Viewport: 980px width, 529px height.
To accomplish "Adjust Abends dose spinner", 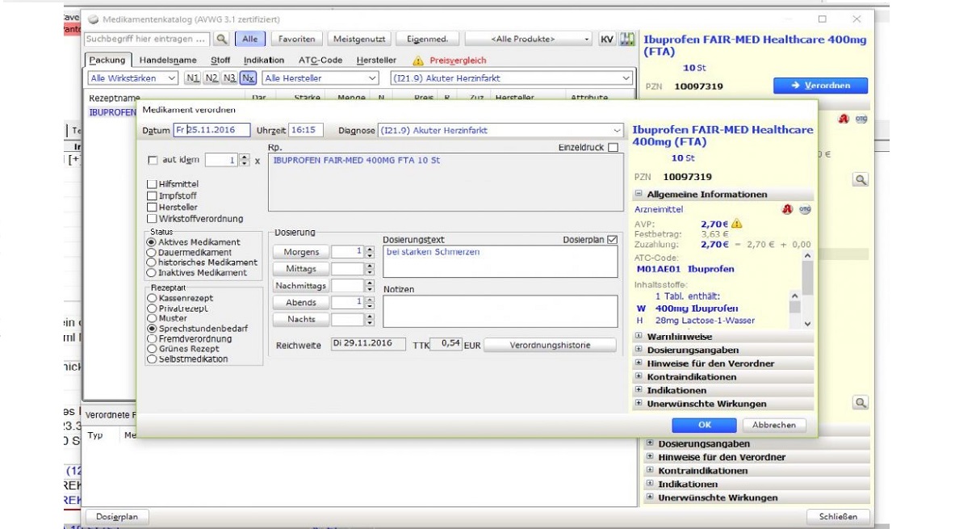I will (371, 303).
